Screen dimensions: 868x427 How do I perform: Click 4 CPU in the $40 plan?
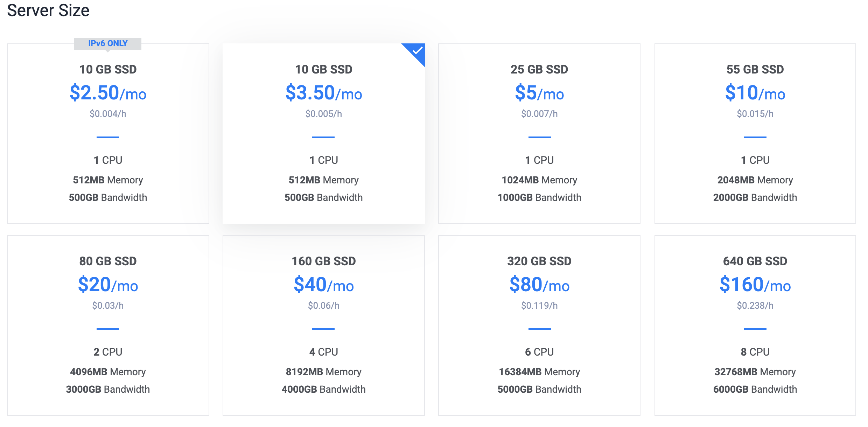click(x=324, y=352)
